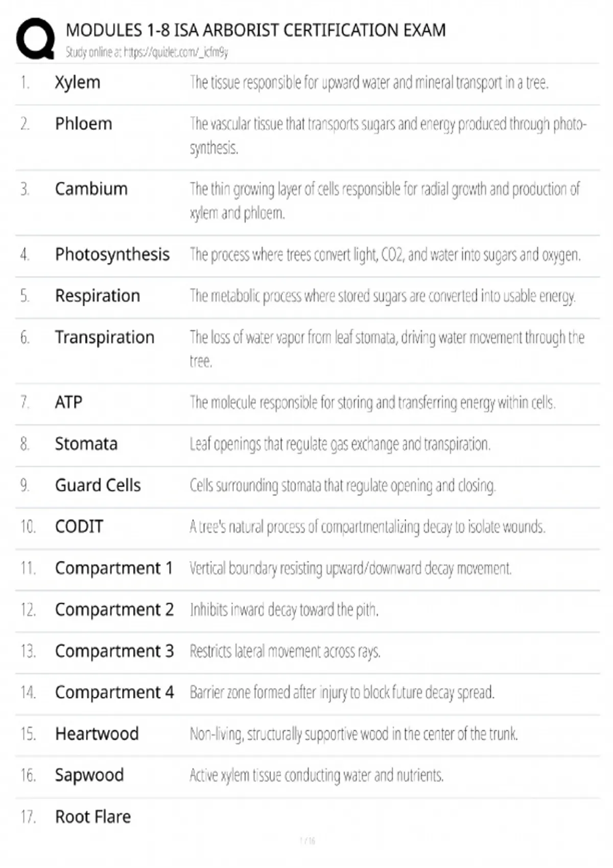
Task: Click the CODIT term
Action: tap(79, 526)
